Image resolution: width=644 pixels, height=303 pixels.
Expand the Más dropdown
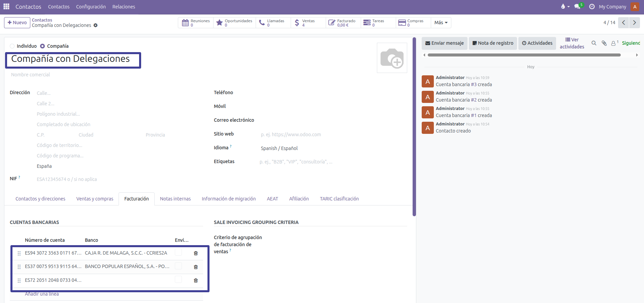click(x=441, y=23)
